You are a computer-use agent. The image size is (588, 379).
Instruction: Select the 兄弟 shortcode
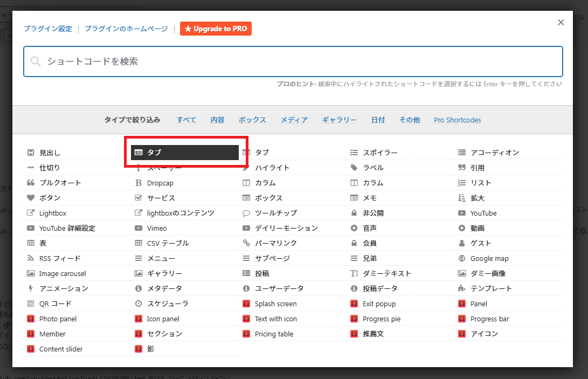click(400, 258)
